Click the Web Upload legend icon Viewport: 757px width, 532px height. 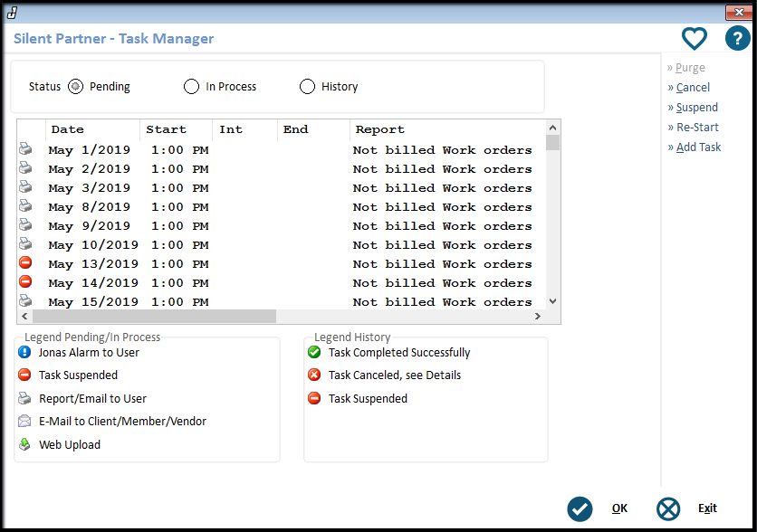[24, 444]
